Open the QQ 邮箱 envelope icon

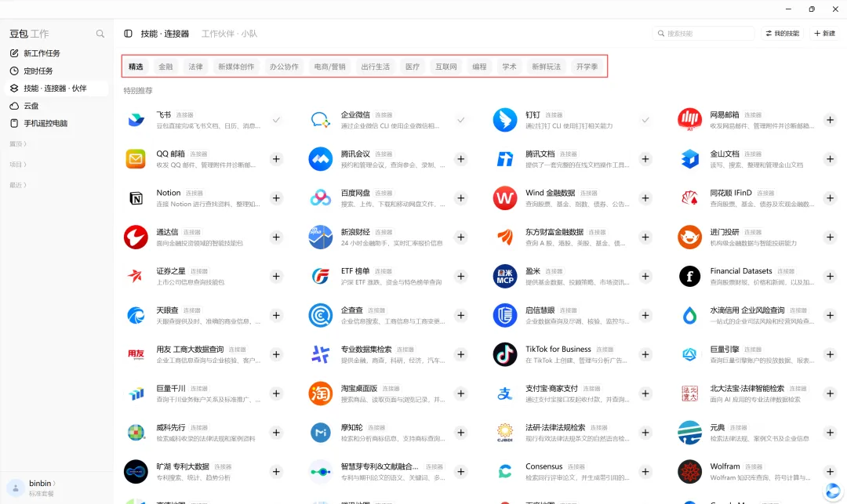pyautogui.click(x=136, y=159)
